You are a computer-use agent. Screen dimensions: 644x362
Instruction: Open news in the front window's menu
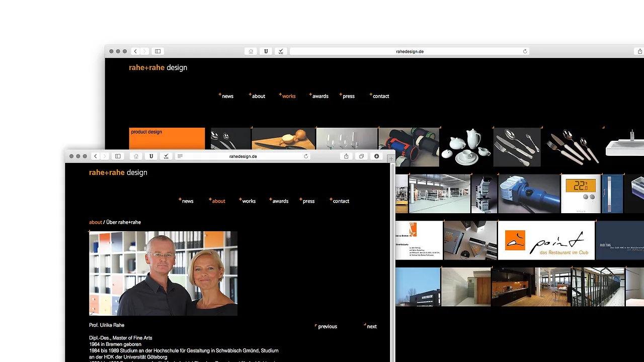186,201
